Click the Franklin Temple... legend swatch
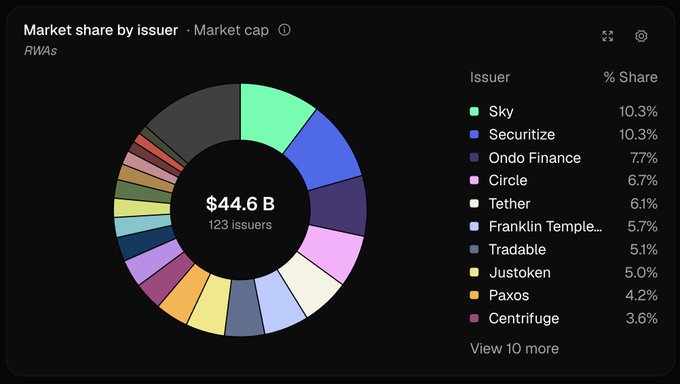This screenshot has height=384, width=680. (474, 226)
